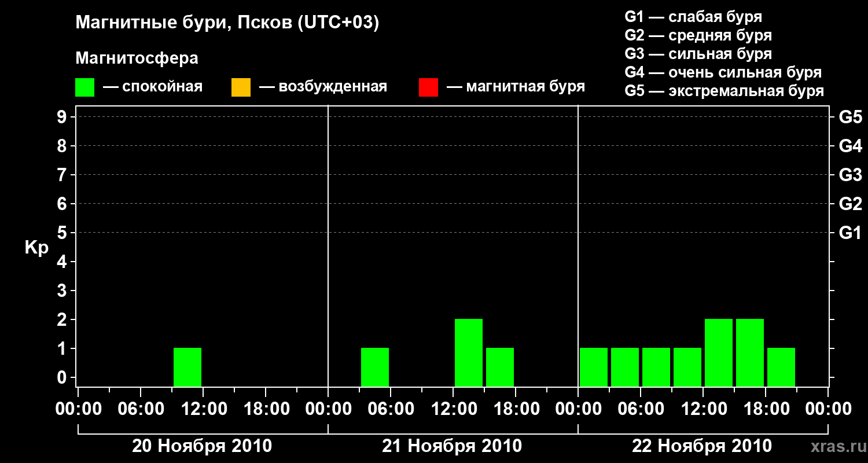The height and width of the screenshot is (463, 868).
Task: Click the '06:00' time label under 21 November
Action: pyautogui.click(x=391, y=409)
